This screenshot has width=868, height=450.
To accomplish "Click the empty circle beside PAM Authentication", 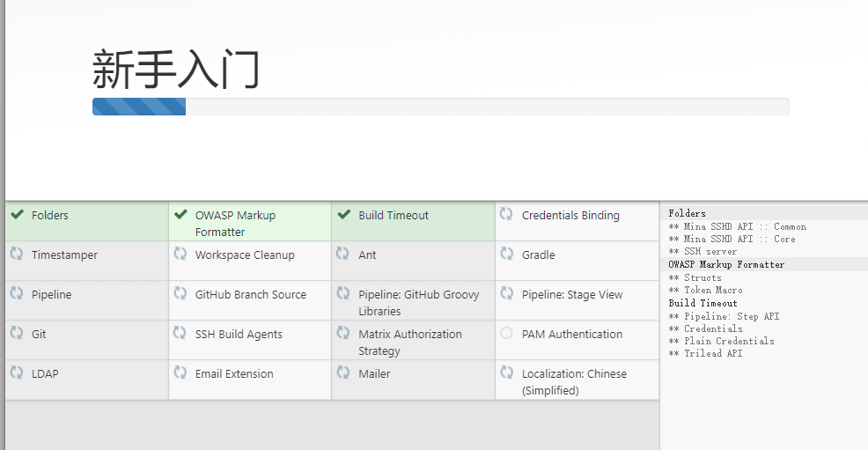I will [506, 333].
